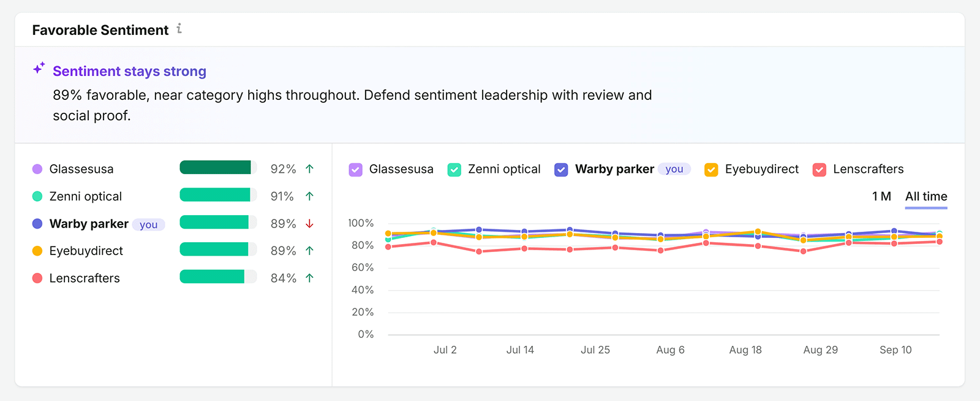Click the Lenscrafters progress bar
The image size is (980, 401).
(218, 277)
